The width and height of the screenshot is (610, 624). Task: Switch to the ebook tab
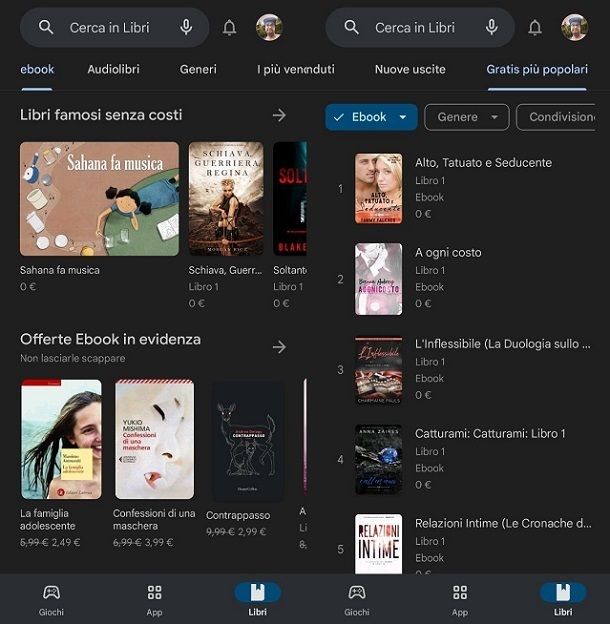tap(37, 70)
